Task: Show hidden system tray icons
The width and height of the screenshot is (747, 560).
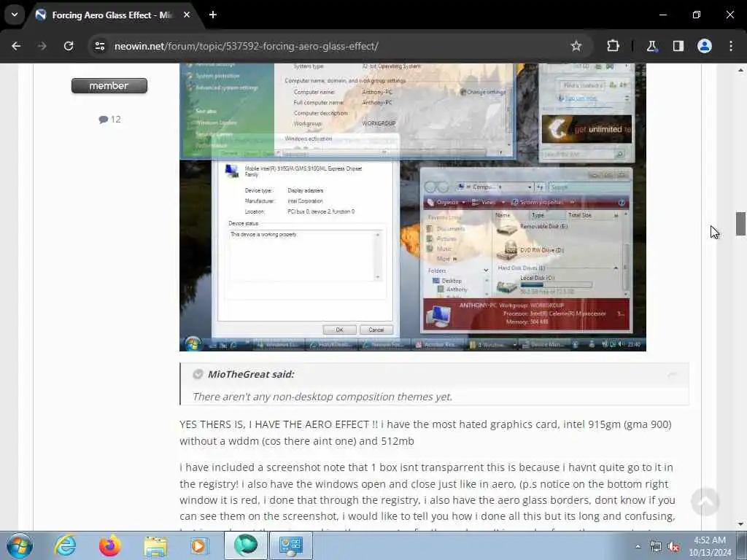Action: [638, 546]
